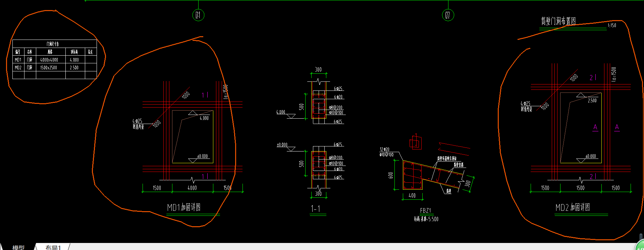644x250 pixels.
Task: Select the 400 dimension of FBZ1
Action: tap(412, 195)
